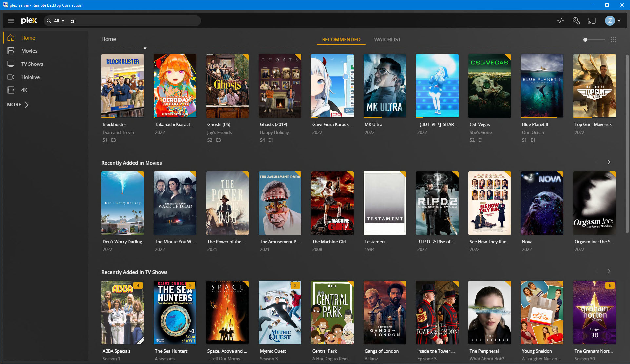This screenshot has height=364, width=630.
Task: Click the page vertical scrollbar
Action: [x=627, y=144]
